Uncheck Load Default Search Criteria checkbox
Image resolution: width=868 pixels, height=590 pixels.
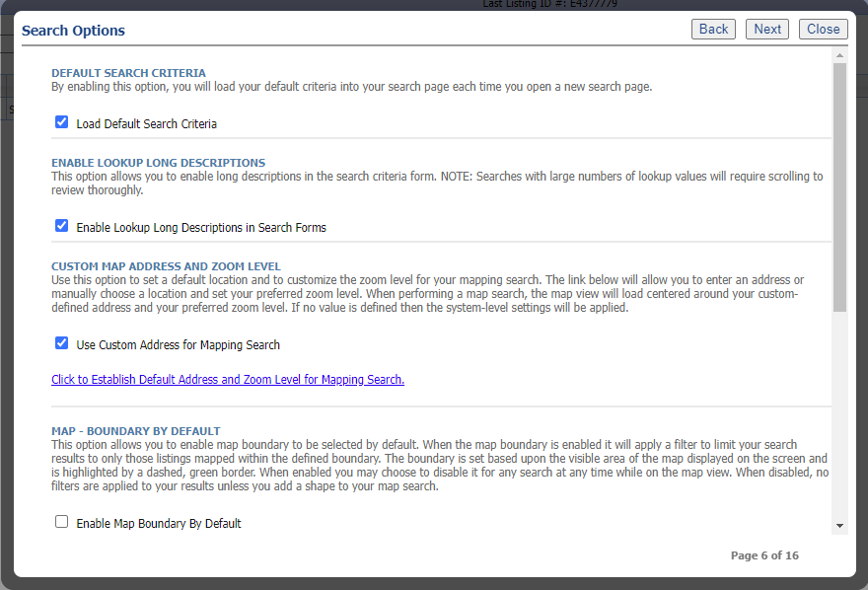point(61,121)
